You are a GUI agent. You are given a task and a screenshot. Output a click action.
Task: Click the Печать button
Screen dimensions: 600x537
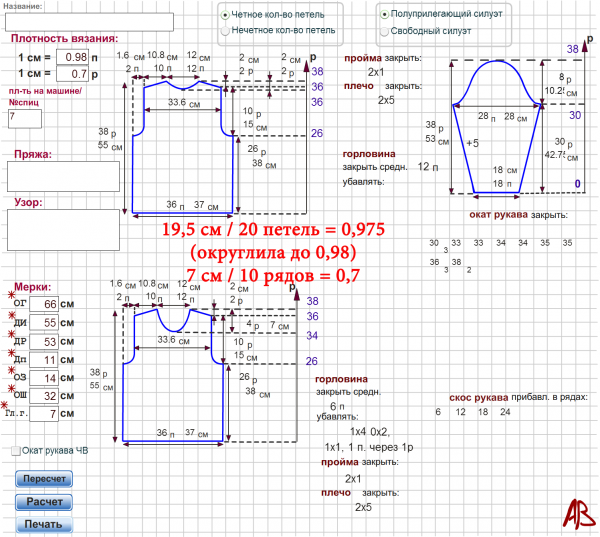pos(44,524)
